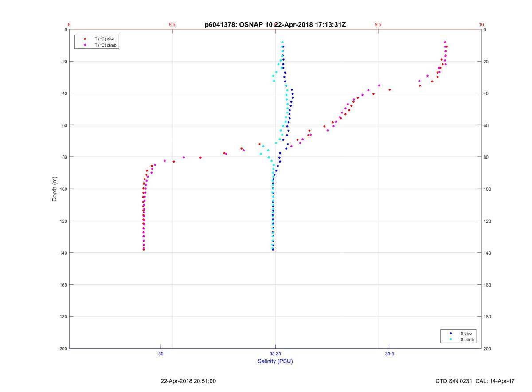Screen dimensions: 532x392
Task: Click the blue '35.5' salinity tick label
Action: pyautogui.click(x=390, y=353)
